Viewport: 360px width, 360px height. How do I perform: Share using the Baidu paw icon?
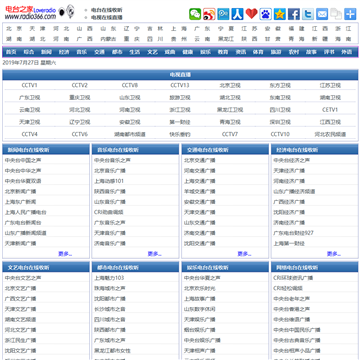266,14
